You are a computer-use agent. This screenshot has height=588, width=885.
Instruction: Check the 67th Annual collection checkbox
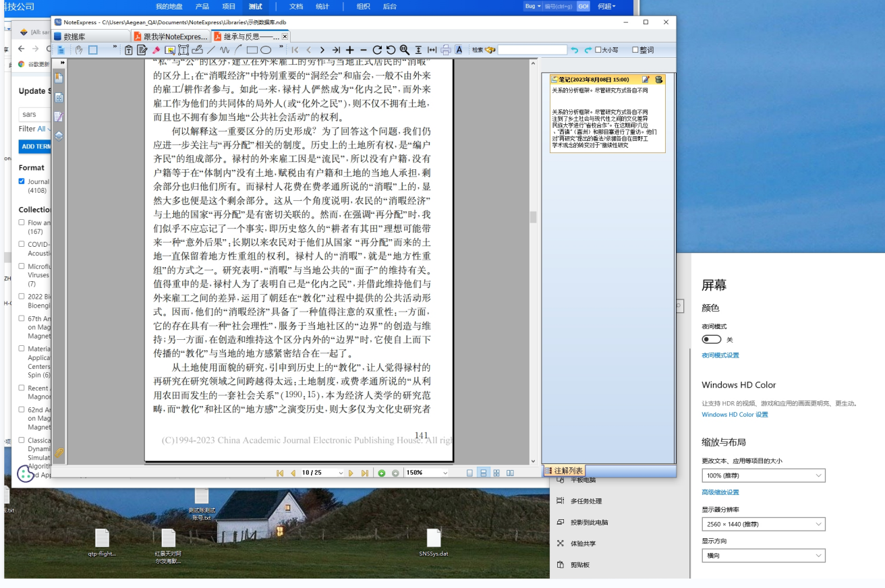pos(22,318)
